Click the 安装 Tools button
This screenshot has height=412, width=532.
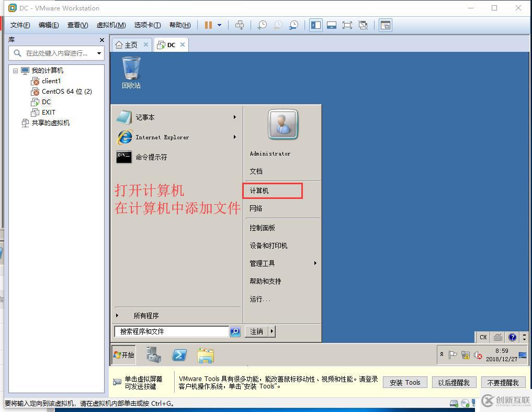(x=405, y=383)
